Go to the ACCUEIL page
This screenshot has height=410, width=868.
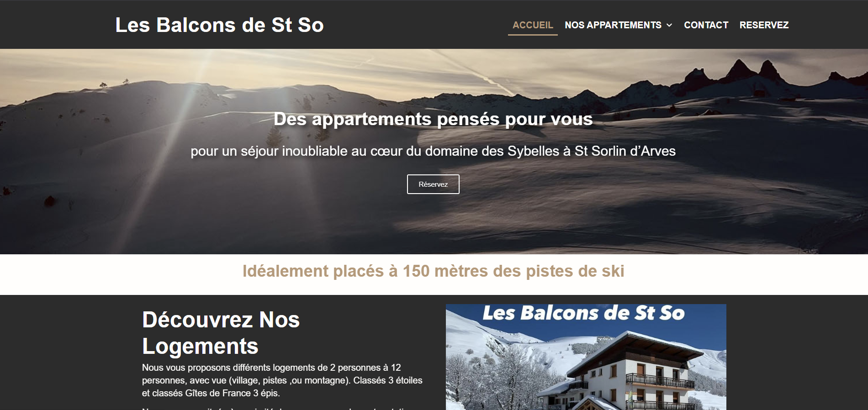[533, 25]
